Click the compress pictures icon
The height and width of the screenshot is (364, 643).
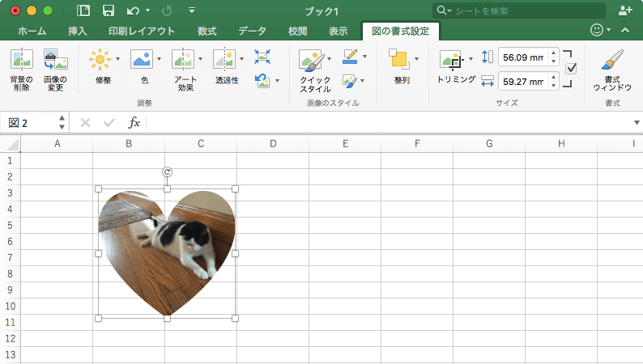tap(262, 57)
